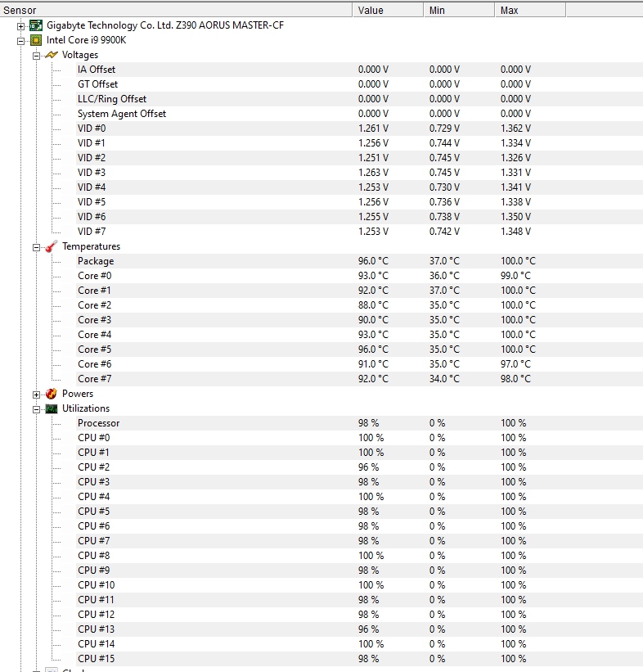Image resolution: width=643 pixels, height=672 pixels.
Task: Click the 1.362 V max of VID #0
Action: click(x=515, y=129)
